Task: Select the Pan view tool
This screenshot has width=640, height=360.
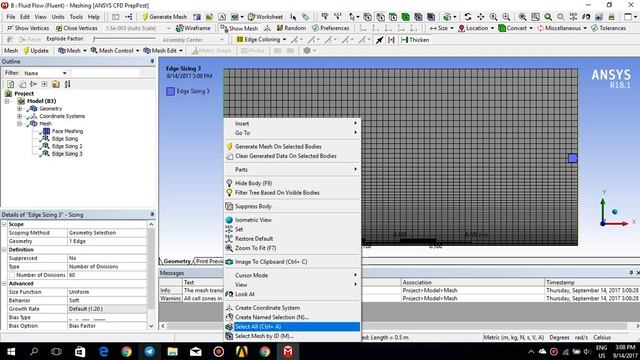Action: (480, 17)
